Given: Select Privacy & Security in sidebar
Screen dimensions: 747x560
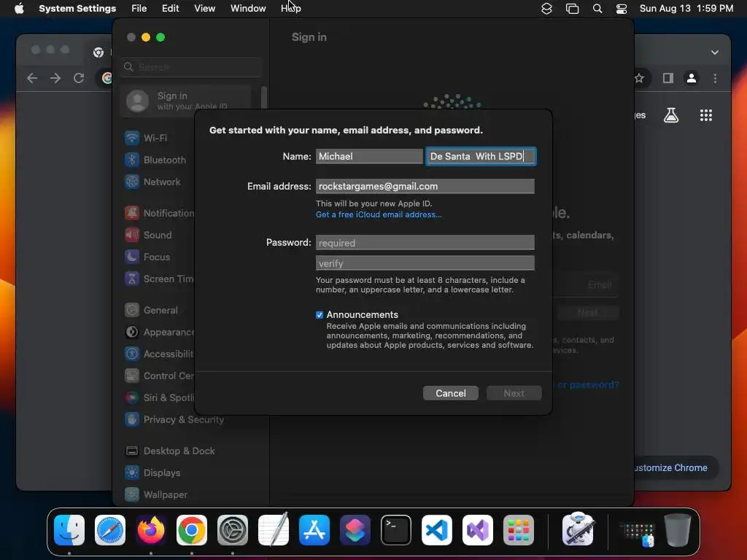Looking at the screenshot, I should click(x=174, y=419).
